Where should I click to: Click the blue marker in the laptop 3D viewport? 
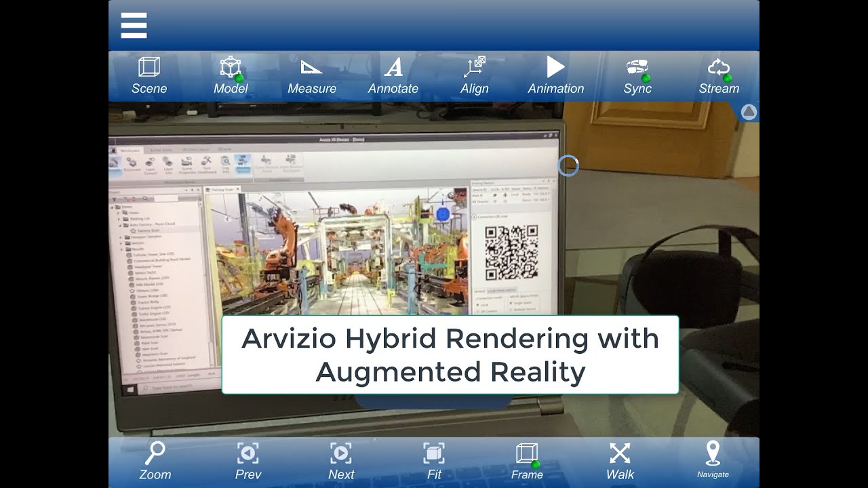[443, 214]
